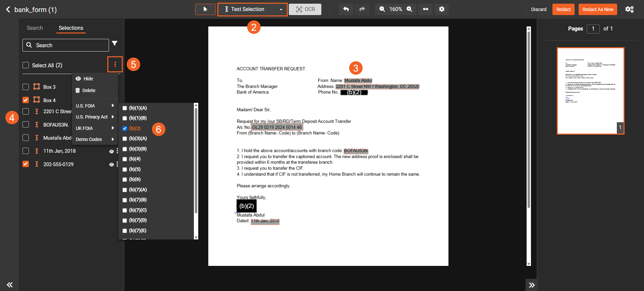
Task: Click the undo arrow icon
Action: (346, 9)
